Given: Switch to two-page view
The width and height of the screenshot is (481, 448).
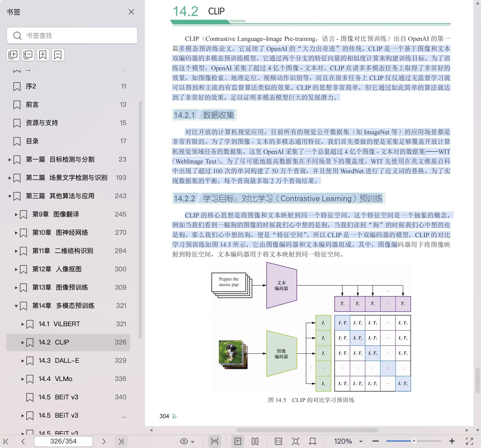Looking at the screenshot, I should 255,441.
